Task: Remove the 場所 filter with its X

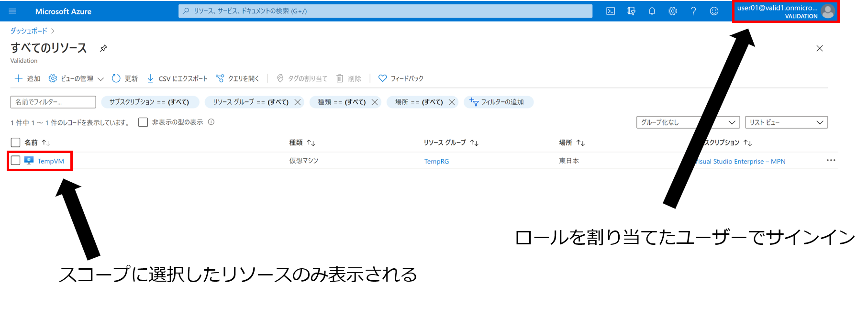Action: pyautogui.click(x=452, y=102)
